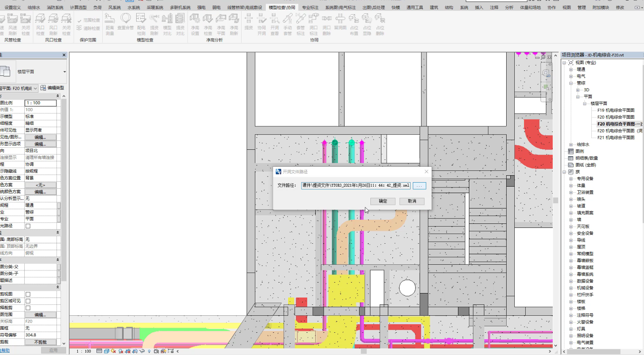Open the 开洞查看 opening viewer tool
644x355 pixels.
[x=274, y=24]
